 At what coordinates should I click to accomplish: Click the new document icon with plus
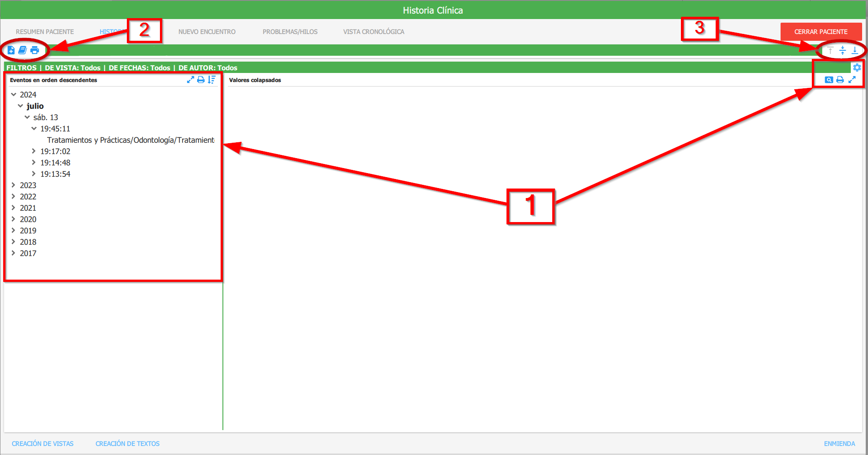[x=11, y=50]
